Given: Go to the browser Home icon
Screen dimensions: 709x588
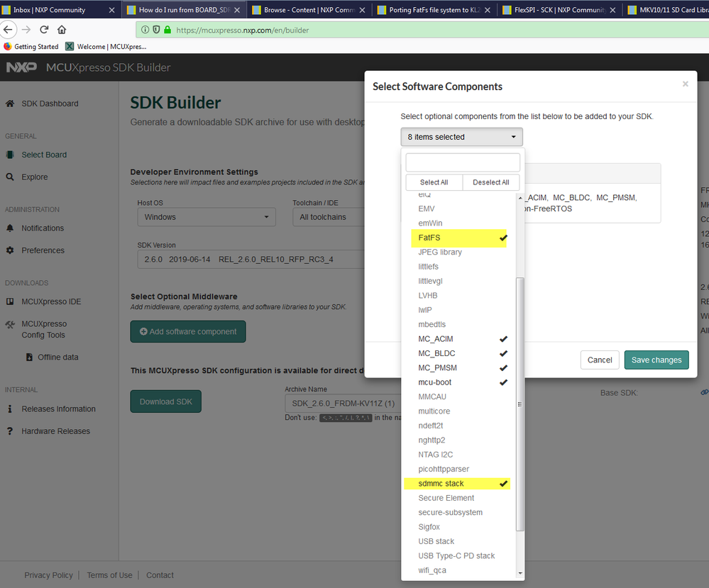Looking at the screenshot, I should pos(62,30).
